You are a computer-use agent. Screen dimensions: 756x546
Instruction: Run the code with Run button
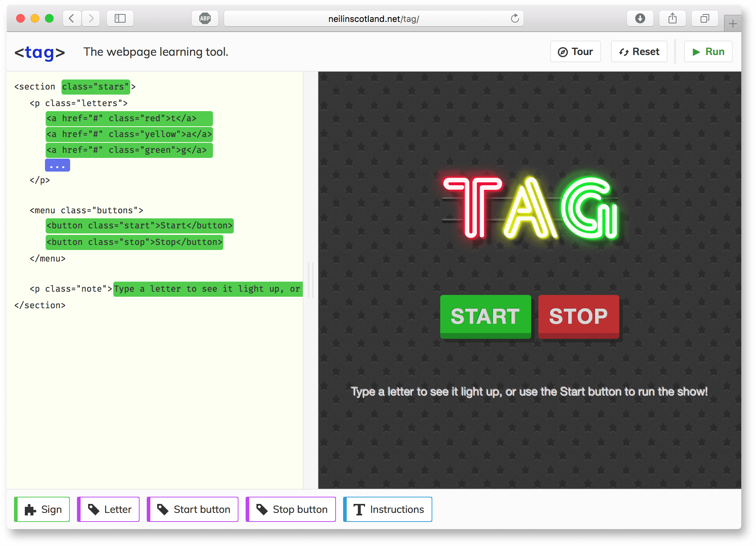[708, 52]
